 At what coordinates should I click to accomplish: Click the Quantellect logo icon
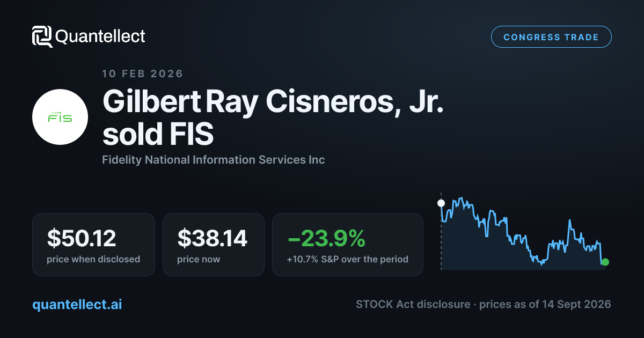(x=42, y=36)
